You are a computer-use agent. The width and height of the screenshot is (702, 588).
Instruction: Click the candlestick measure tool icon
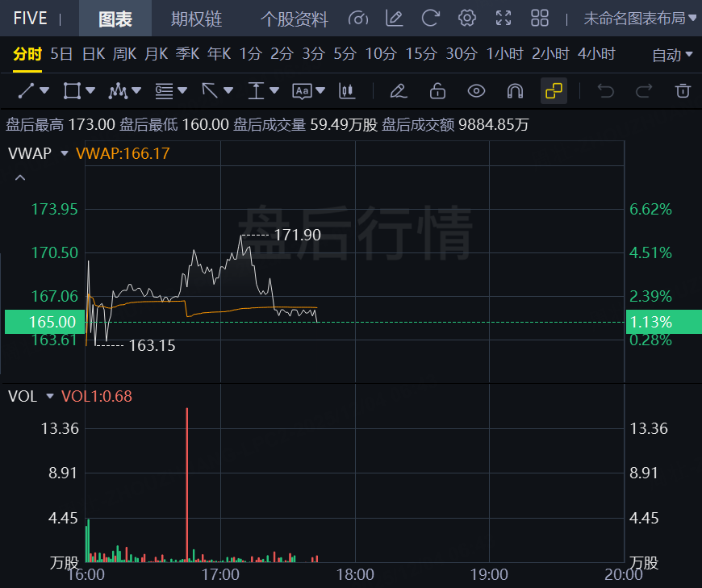click(348, 90)
